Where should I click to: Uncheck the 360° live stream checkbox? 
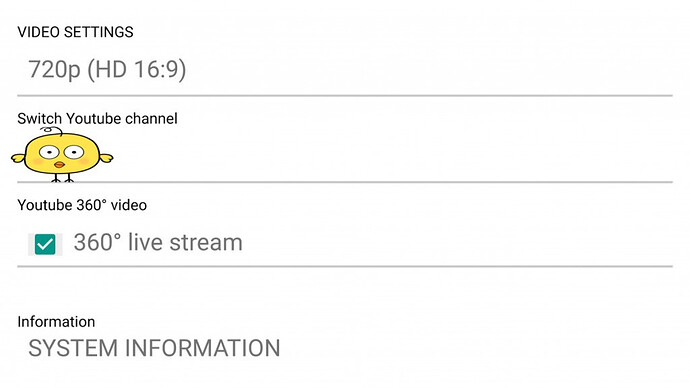45,244
